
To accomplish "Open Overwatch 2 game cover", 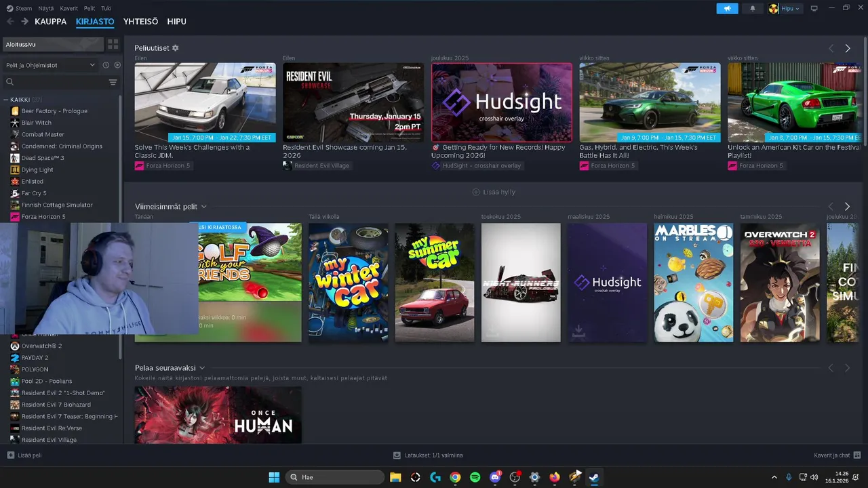I will click(x=780, y=283).
